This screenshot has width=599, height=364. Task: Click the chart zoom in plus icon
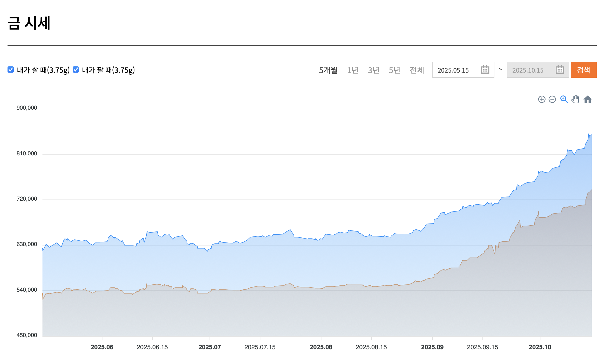(542, 99)
